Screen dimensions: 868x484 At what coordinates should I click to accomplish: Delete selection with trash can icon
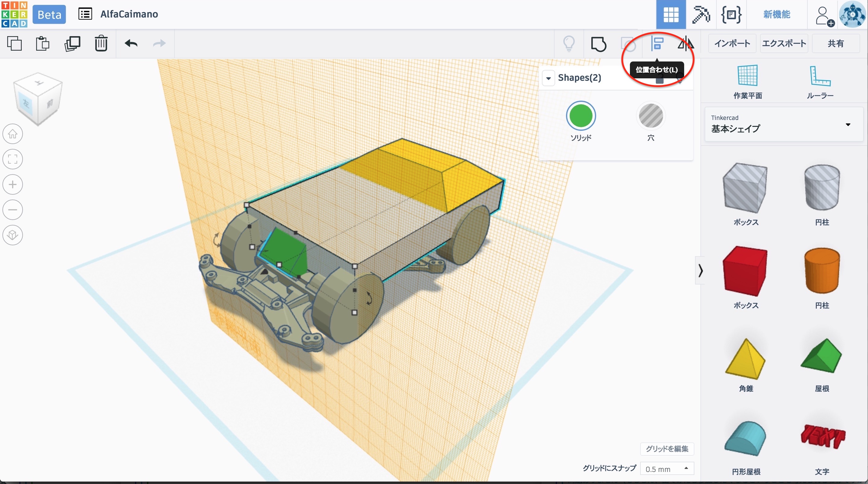pyautogui.click(x=101, y=43)
